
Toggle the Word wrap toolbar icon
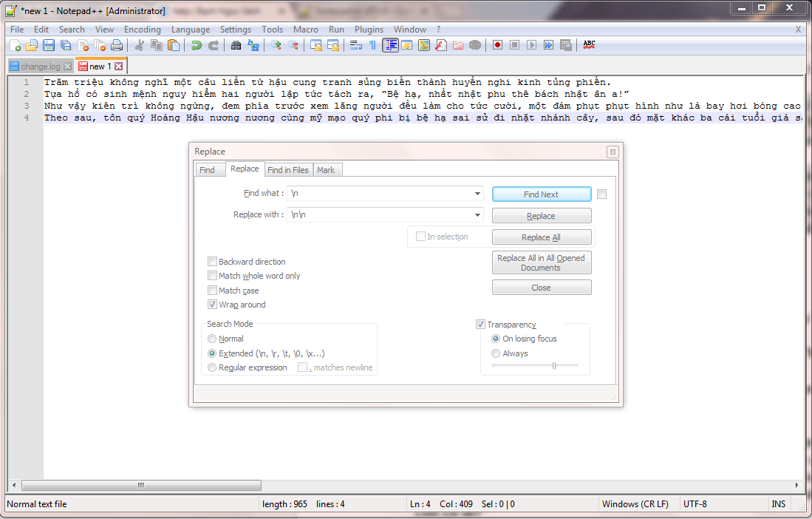(x=355, y=45)
